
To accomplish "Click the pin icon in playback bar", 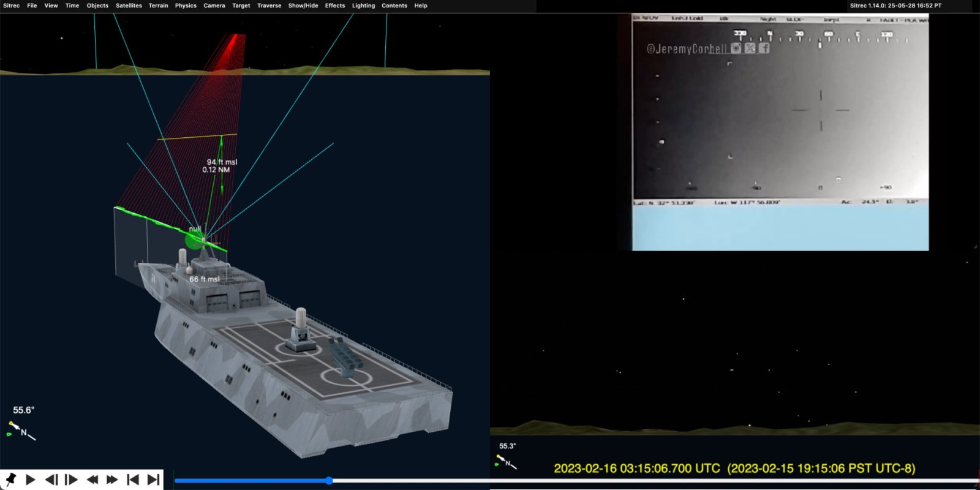I will pyautogui.click(x=10, y=480).
